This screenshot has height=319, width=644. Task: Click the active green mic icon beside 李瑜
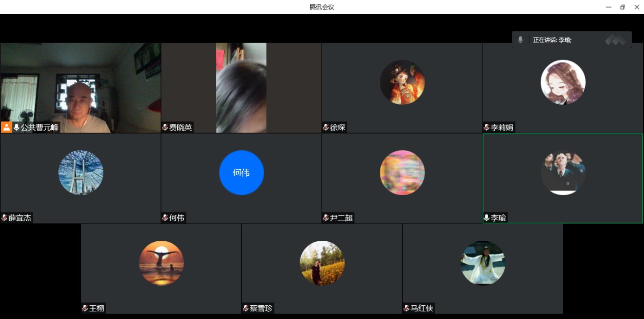coord(487,218)
